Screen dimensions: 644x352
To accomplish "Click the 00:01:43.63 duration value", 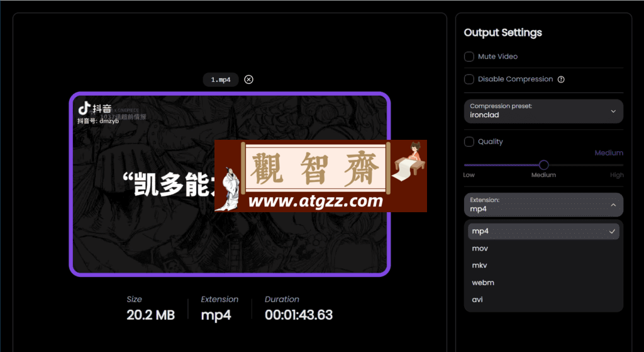I will pyautogui.click(x=299, y=315).
